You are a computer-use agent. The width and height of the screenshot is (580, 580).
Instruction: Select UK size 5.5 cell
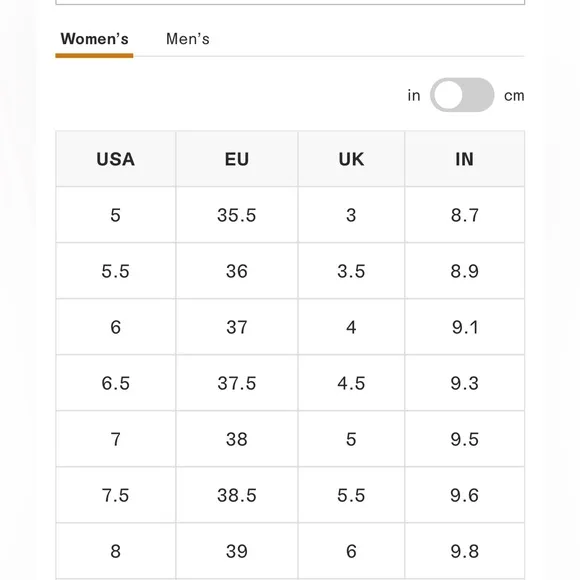[x=351, y=495]
